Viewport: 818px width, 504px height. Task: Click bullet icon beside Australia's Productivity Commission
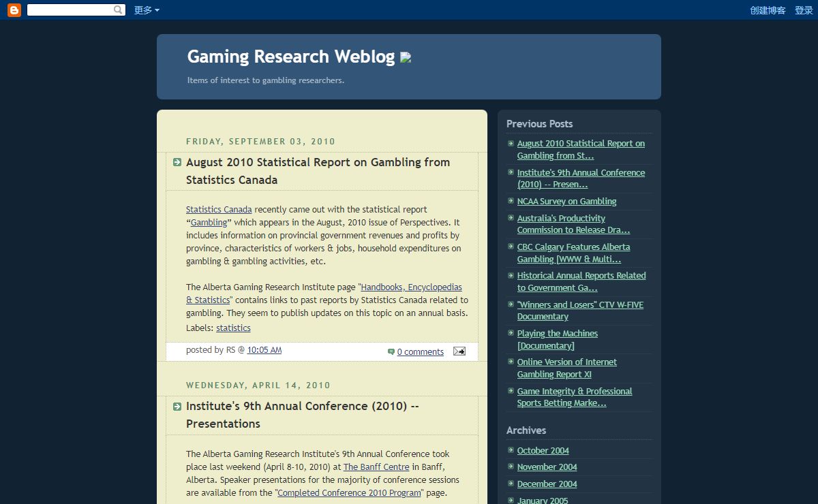tap(511, 218)
